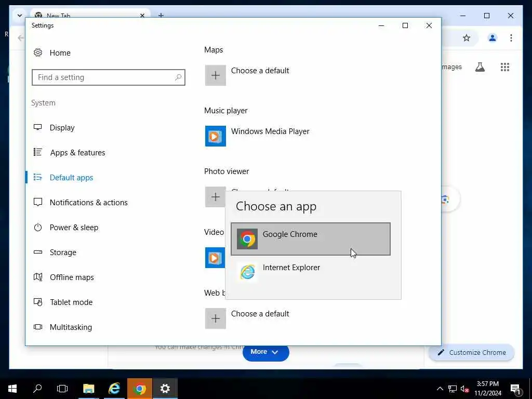Open the Windows Start menu
Image resolution: width=532 pixels, height=399 pixels.
[12, 389]
